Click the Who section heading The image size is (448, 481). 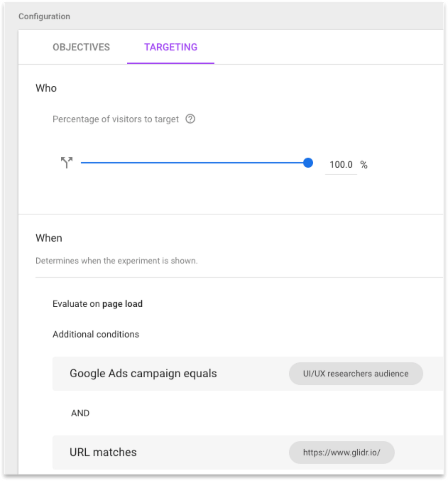[x=46, y=88]
